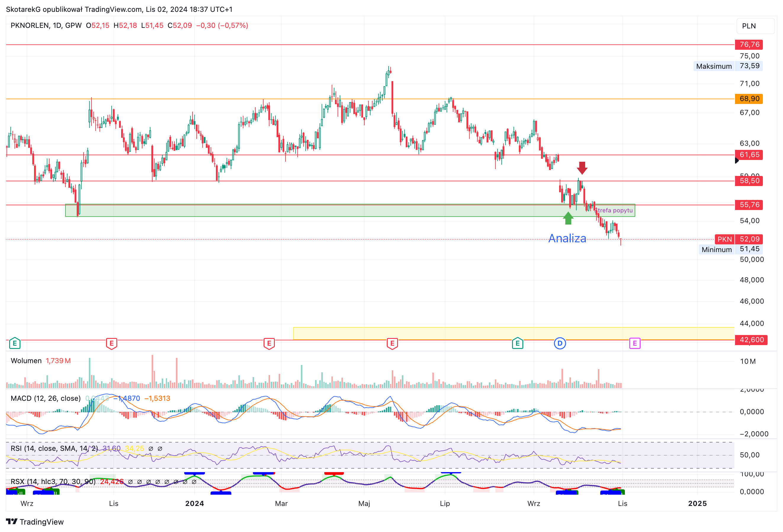Select the green demand zone rectangle
The height and width of the screenshot is (532, 783).
(x=350, y=210)
